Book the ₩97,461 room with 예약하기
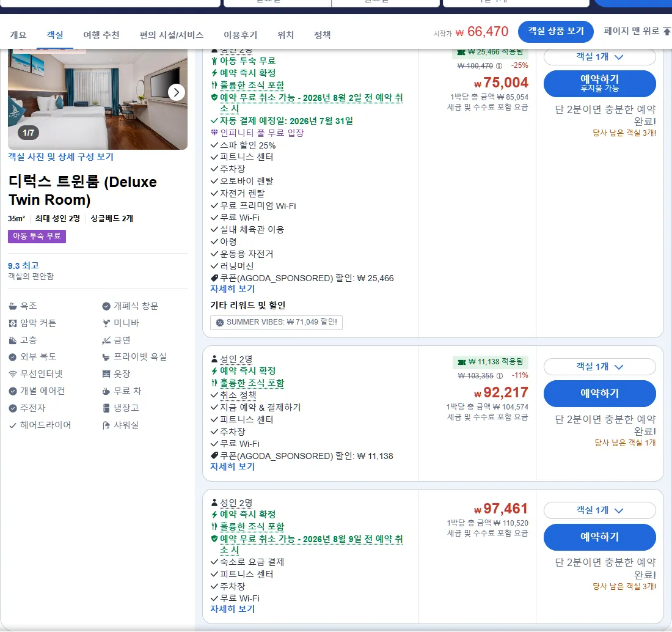 [599, 537]
